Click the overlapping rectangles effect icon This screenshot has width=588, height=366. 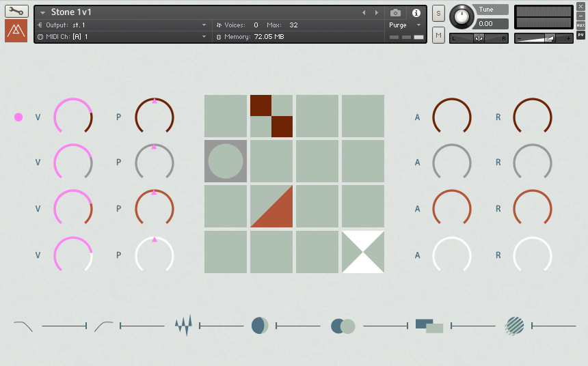click(x=429, y=326)
